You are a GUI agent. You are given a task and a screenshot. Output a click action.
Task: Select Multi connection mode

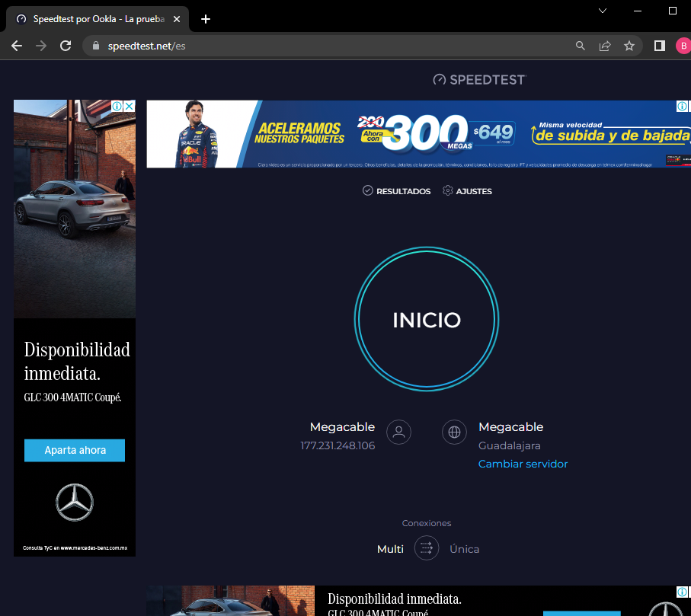coord(391,549)
